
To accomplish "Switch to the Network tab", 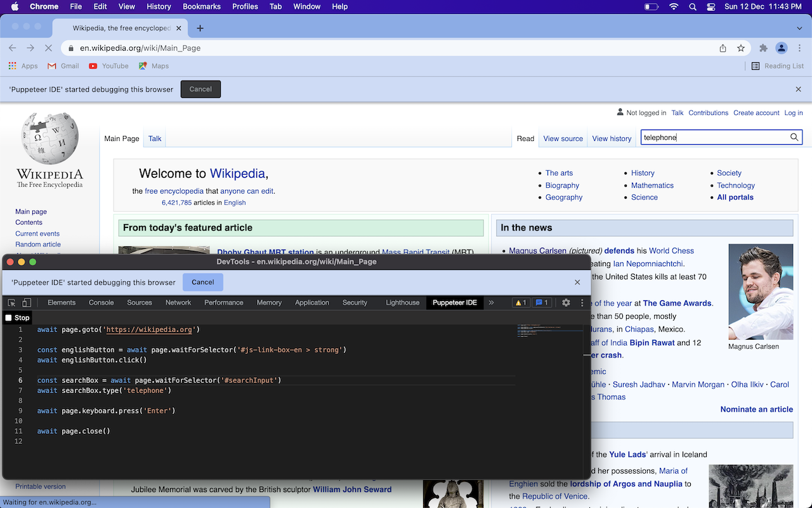I will [178, 303].
